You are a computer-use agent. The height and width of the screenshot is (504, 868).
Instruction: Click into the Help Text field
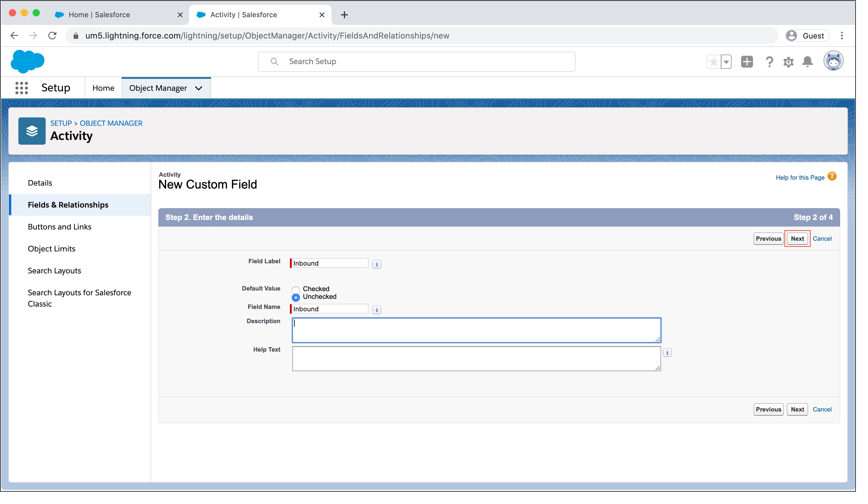476,359
